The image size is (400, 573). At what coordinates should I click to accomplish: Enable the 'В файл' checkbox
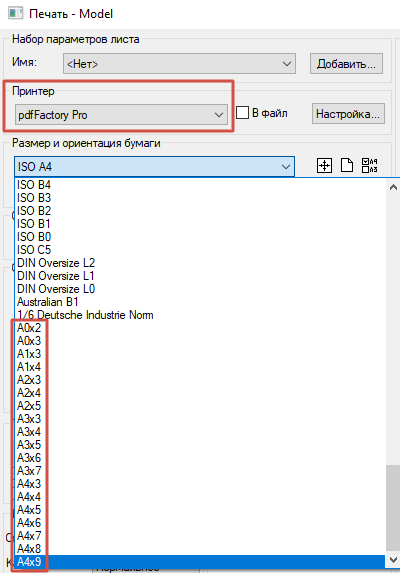point(242,113)
